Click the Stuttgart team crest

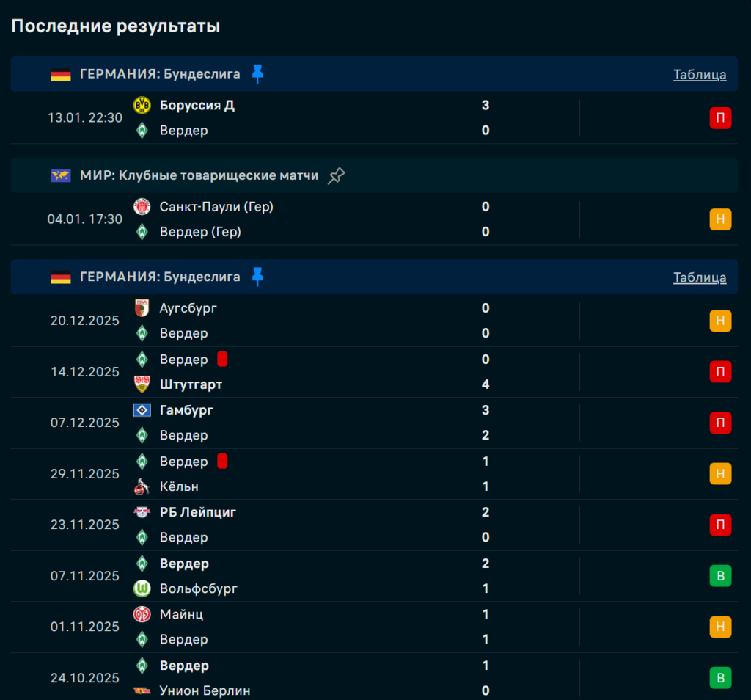pyautogui.click(x=142, y=384)
